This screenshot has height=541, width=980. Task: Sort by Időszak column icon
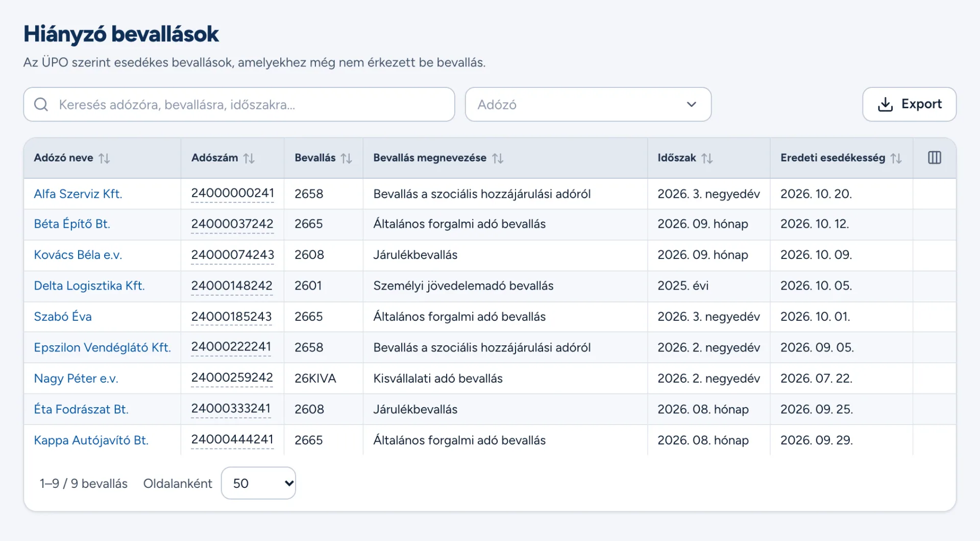click(x=707, y=158)
